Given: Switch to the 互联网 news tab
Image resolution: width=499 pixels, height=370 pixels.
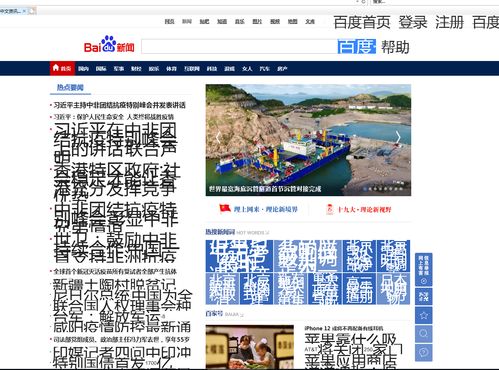Looking at the screenshot, I should 192,69.
